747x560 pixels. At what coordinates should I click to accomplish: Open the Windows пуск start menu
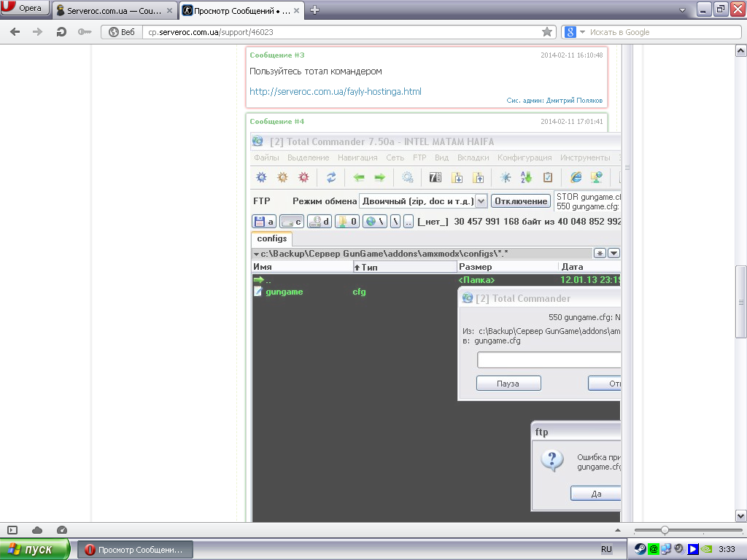[35, 549]
